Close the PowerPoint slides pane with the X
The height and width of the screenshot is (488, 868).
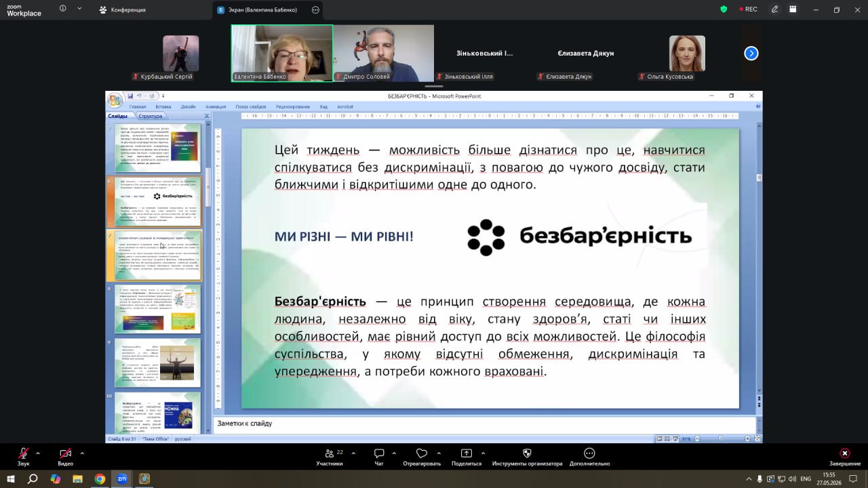pyautogui.click(x=208, y=116)
